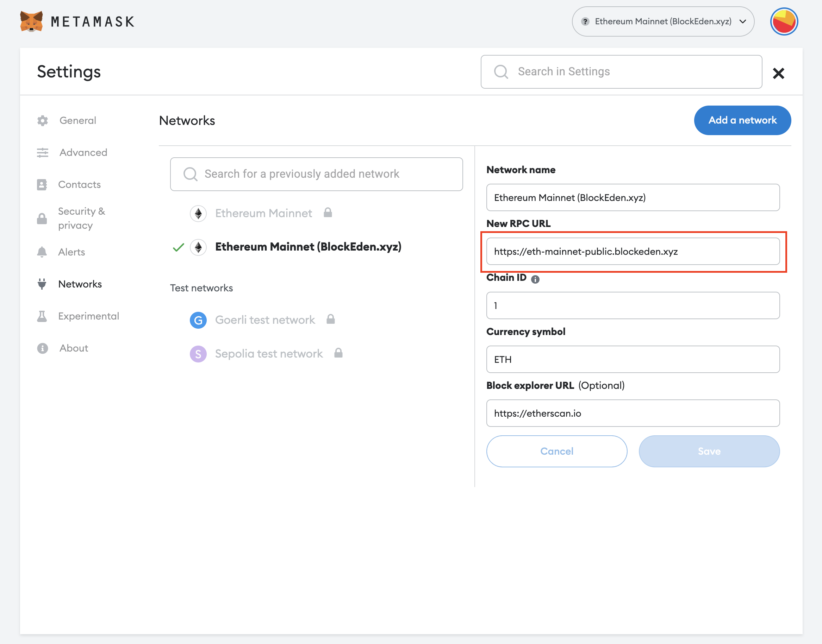Open the Contacts settings section
Image resolution: width=822 pixels, height=644 pixels.
pos(79,184)
